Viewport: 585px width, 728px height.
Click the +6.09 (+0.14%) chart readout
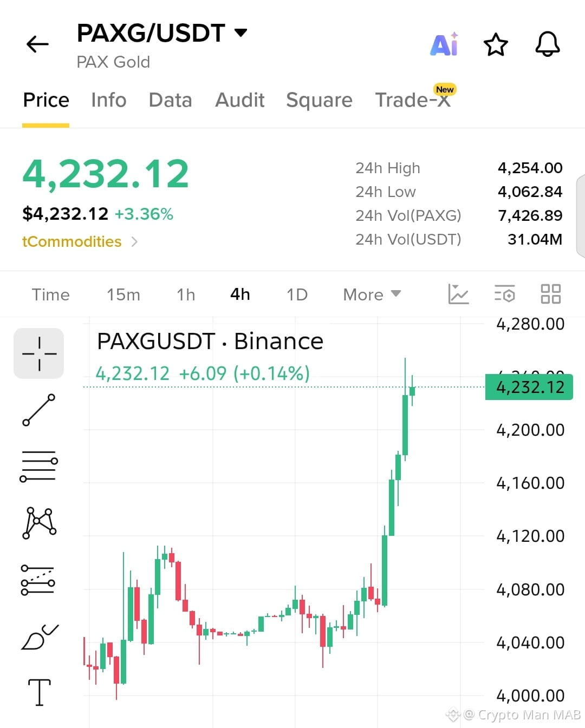244,373
